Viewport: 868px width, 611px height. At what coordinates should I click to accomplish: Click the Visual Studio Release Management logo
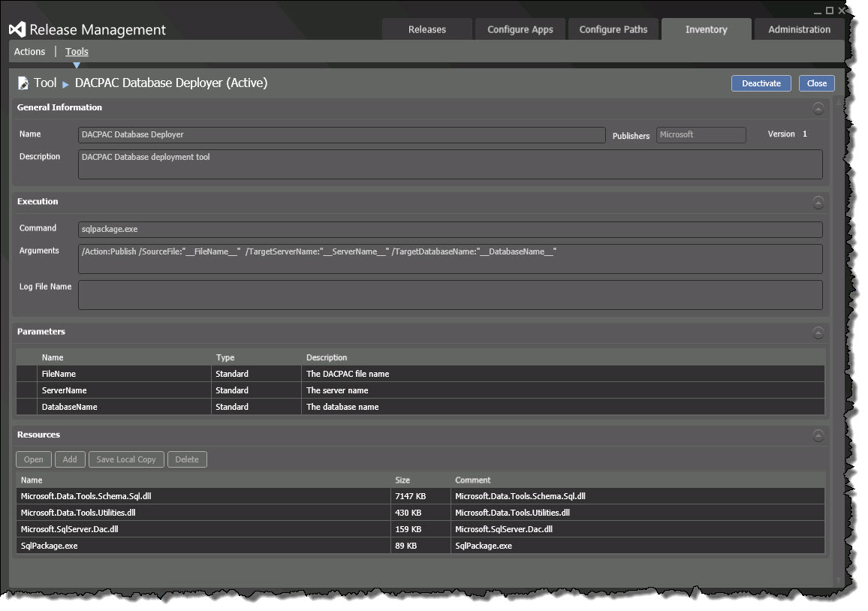point(17,30)
